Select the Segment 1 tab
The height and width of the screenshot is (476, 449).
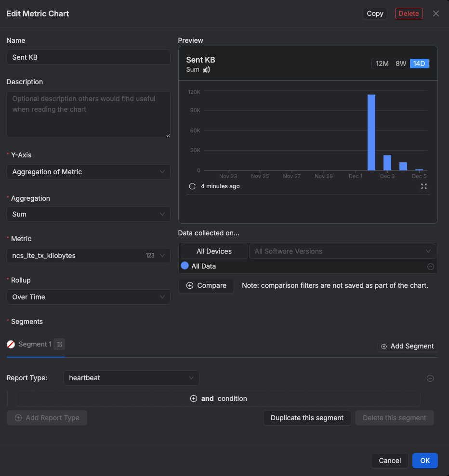(x=35, y=345)
